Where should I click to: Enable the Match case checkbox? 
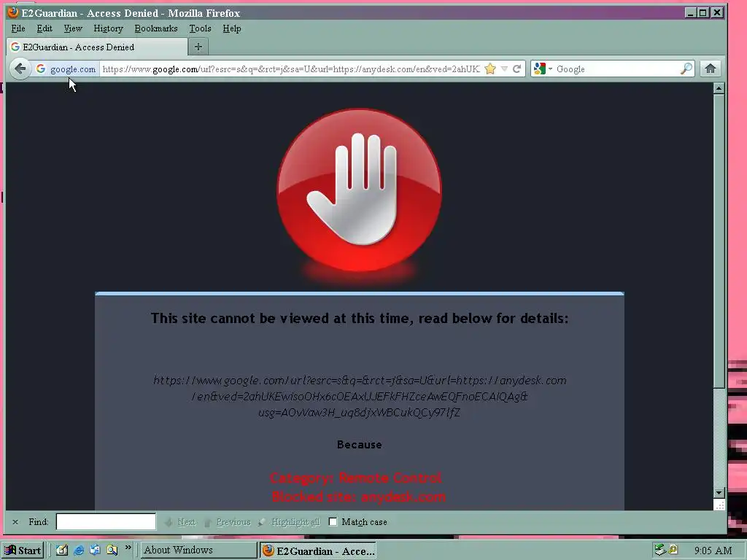(333, 522)
